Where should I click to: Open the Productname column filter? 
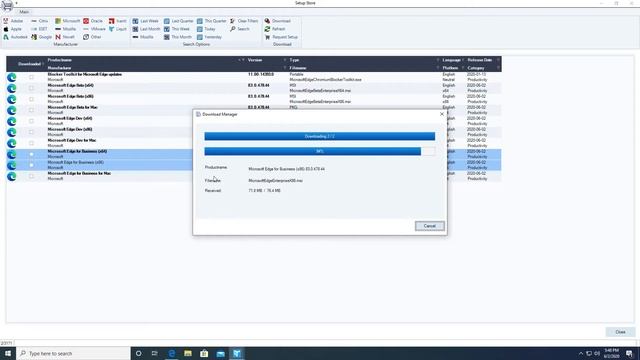click(x=244, y=60)
